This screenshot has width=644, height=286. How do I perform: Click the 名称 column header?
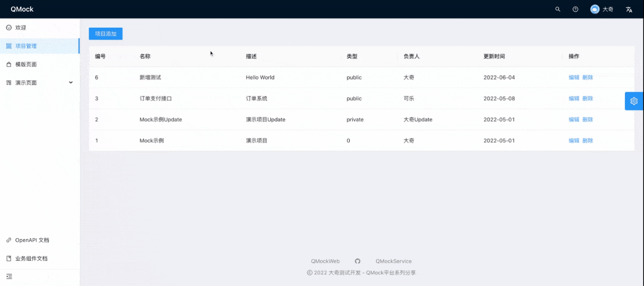coord(145,56)
